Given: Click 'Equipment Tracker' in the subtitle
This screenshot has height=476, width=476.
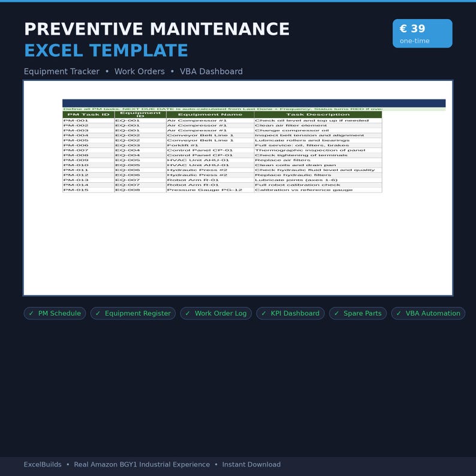Looking at the screenshot, I should [x=62, y=71].
